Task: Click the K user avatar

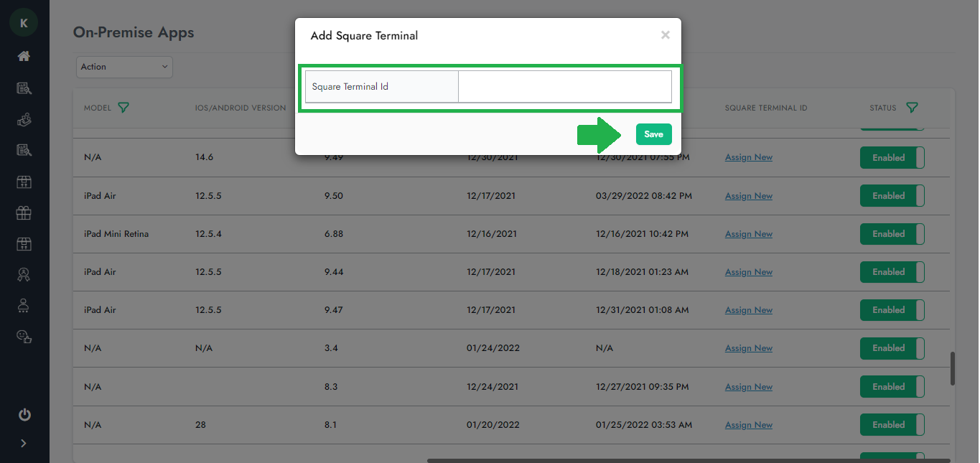Action: (x=24, y=23)
